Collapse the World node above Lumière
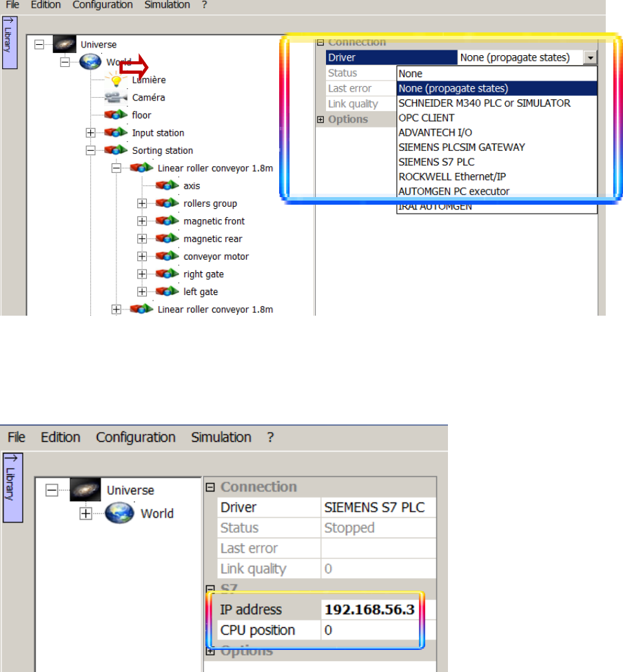 tap(65, 62)
